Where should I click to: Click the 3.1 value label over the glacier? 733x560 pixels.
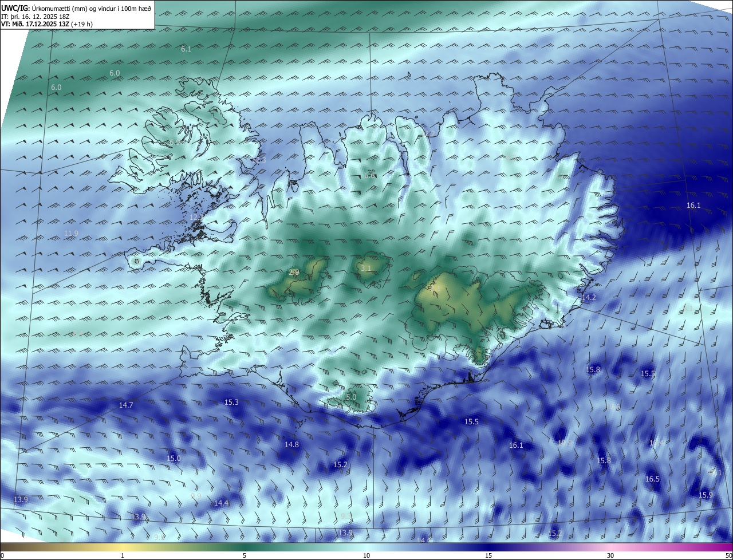[365, 268]
